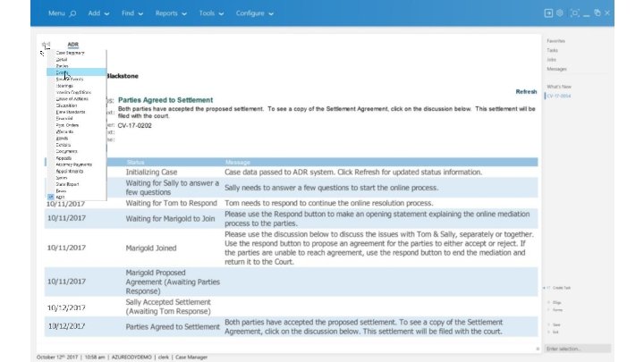
Task: Click the Save action in the sidebar
Action: (556, 324)
